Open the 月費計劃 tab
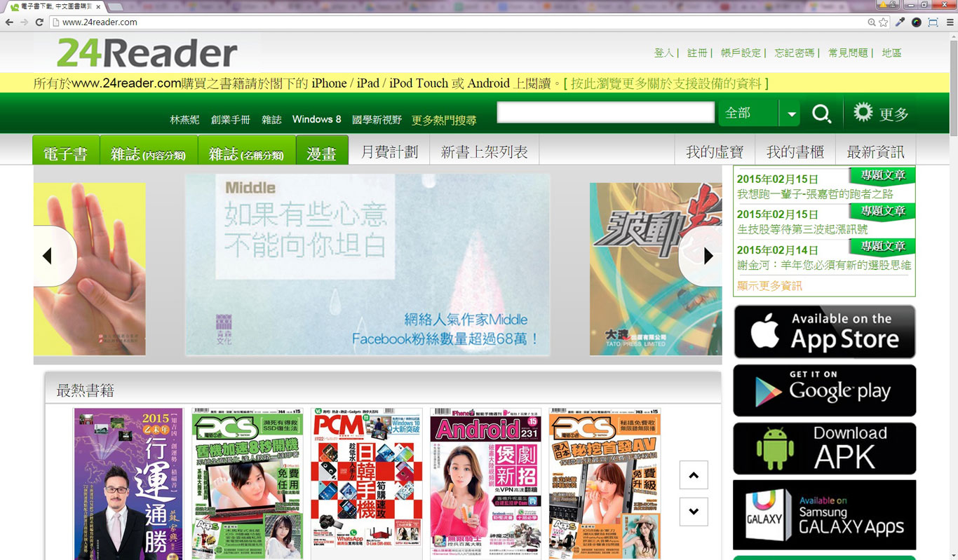 tap(389, 151)
